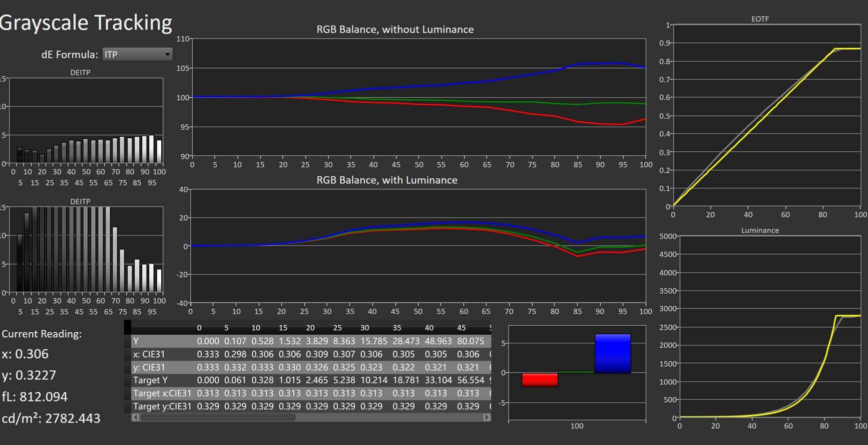This screenshot has height=445, width=868.
Task: Click the Y value cell 80.075
Action: coord(471,341)
